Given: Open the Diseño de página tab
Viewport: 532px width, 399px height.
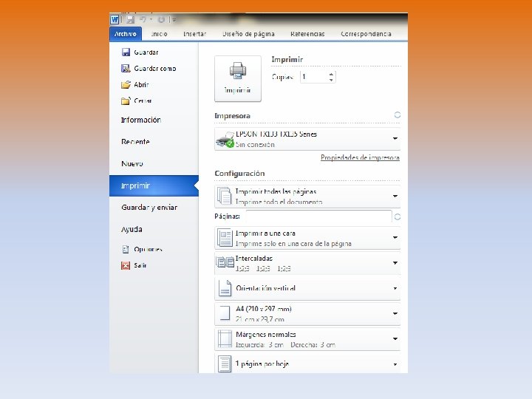Looking at the screenshot, I should pos(248,34).
